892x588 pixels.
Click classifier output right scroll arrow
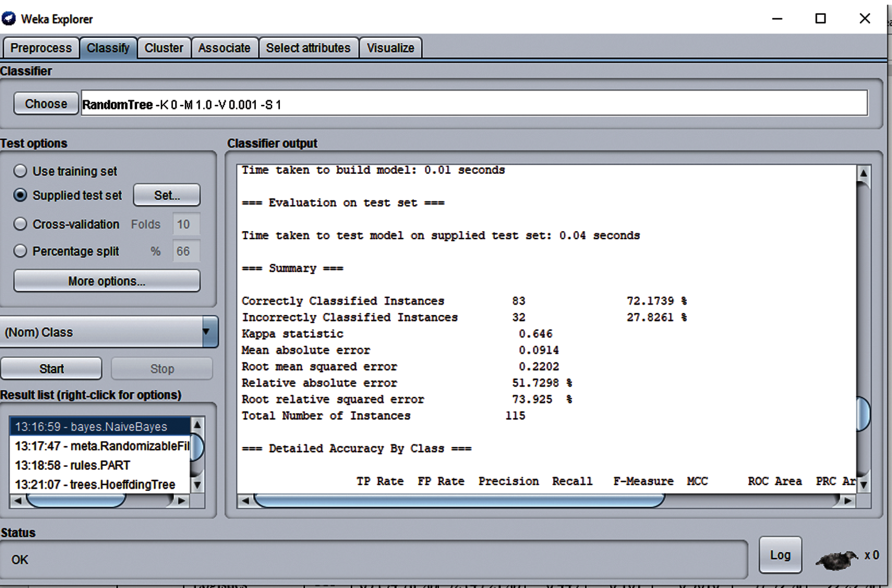point(847,501)
